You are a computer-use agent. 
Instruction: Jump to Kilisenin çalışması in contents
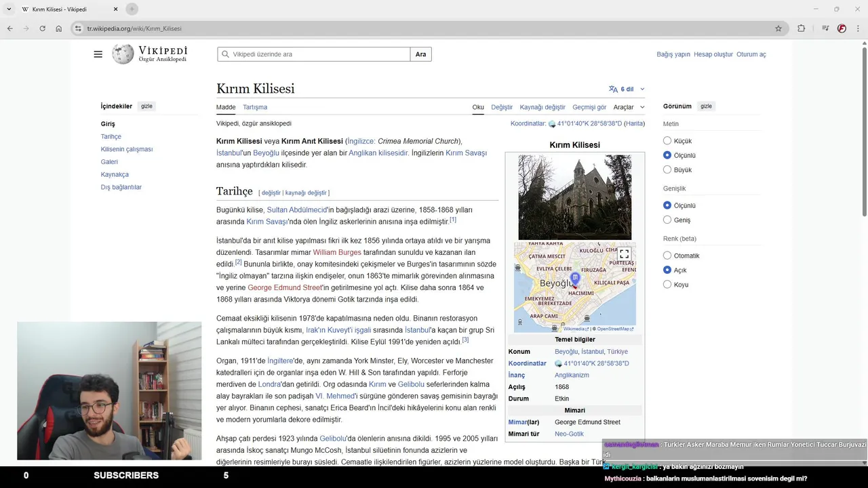pos(127,149)
